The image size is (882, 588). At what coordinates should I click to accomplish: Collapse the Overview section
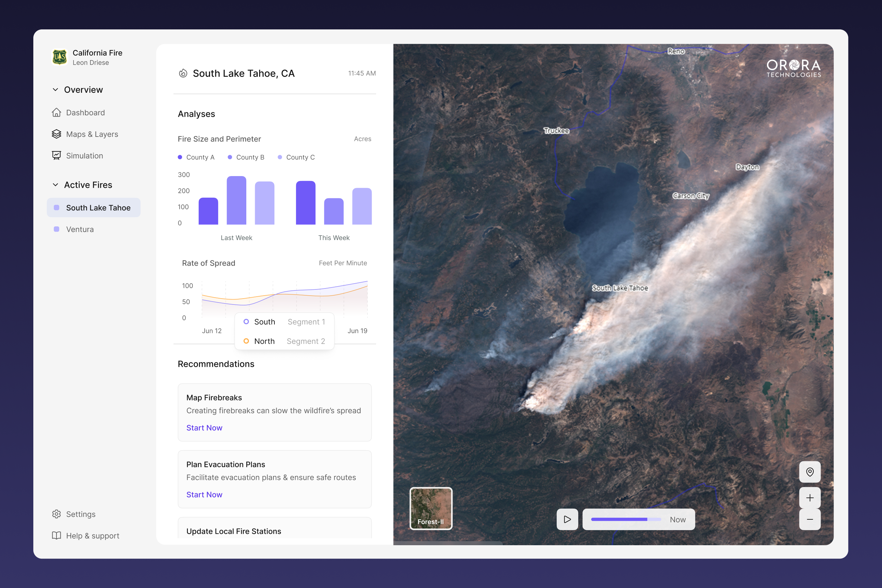coord(55,89)
